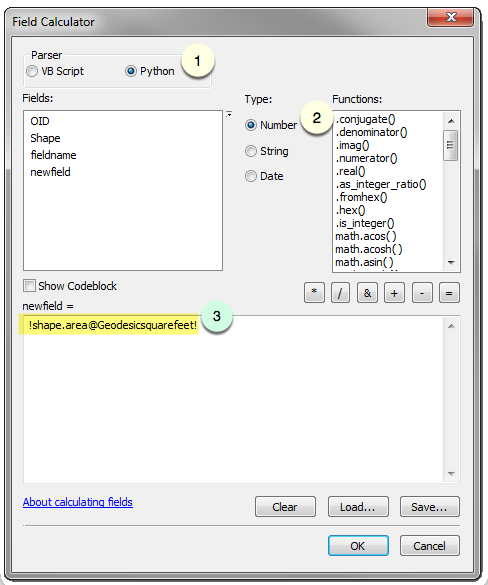Click the Functions list scrollbar thumb
The height and width of the screenshot is (585, 488).
[x=451, y=145]
